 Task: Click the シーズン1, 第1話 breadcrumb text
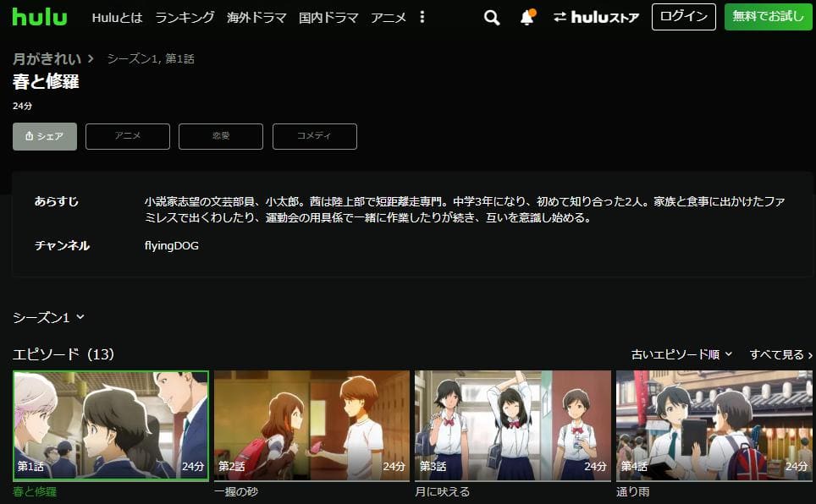coord(151,59)
